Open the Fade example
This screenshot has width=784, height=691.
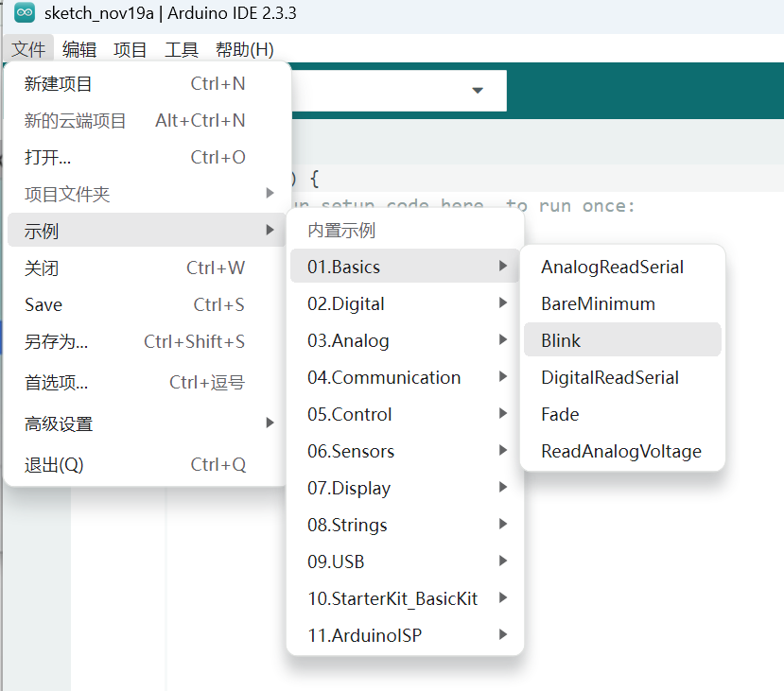pyautogui.click(x=622, y=414)
